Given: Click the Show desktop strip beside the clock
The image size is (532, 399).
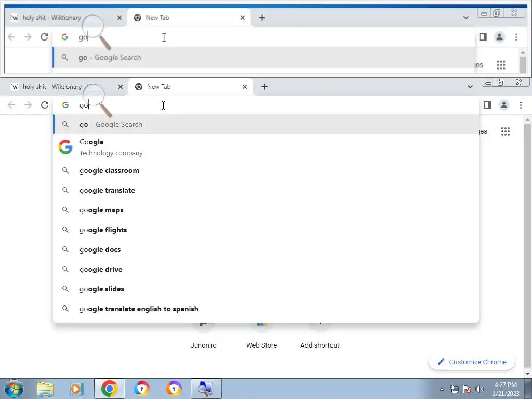Looking at the screenshot, I should 528,389.
